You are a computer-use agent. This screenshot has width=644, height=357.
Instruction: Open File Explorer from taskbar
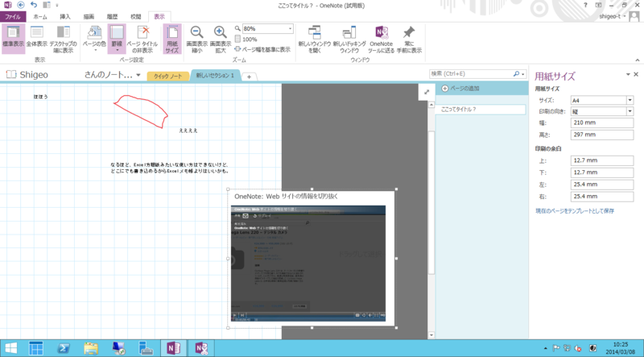[91, 348]
